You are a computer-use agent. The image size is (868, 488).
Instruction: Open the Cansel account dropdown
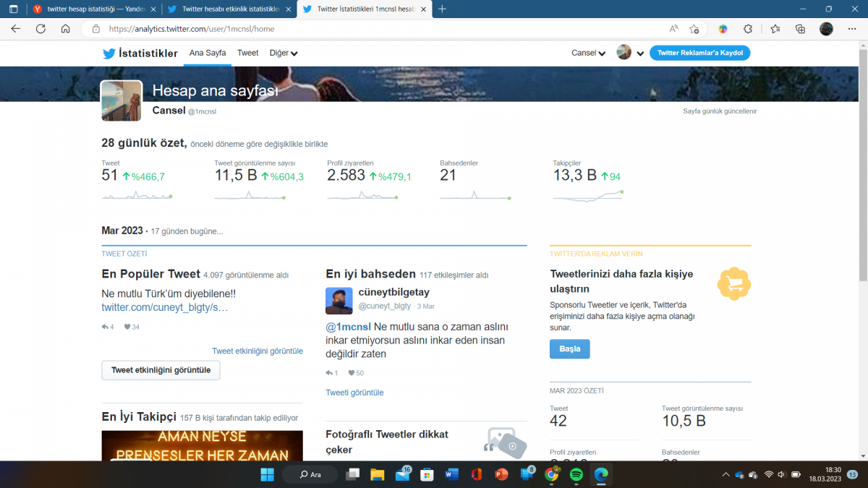tap(589, 53)
